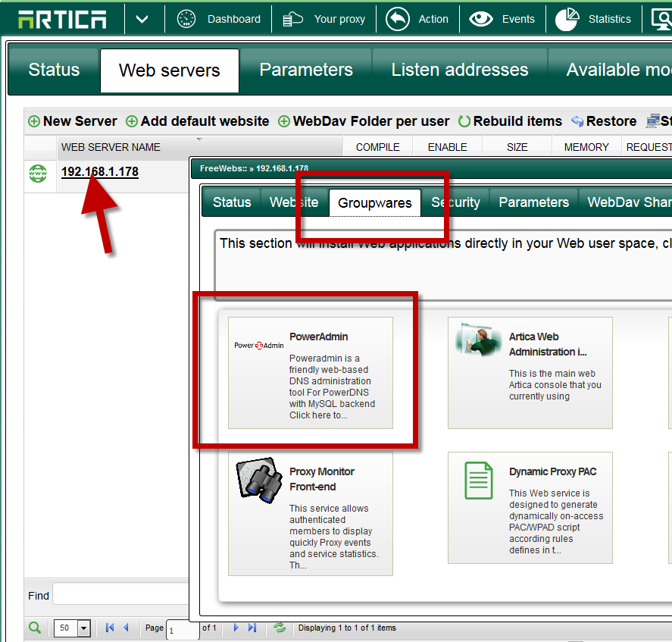This screenshot has height=642, width=672.
Task: Open Proxy Monitor Front-end title
Action: pyautogui.click(x=322, y=479)
